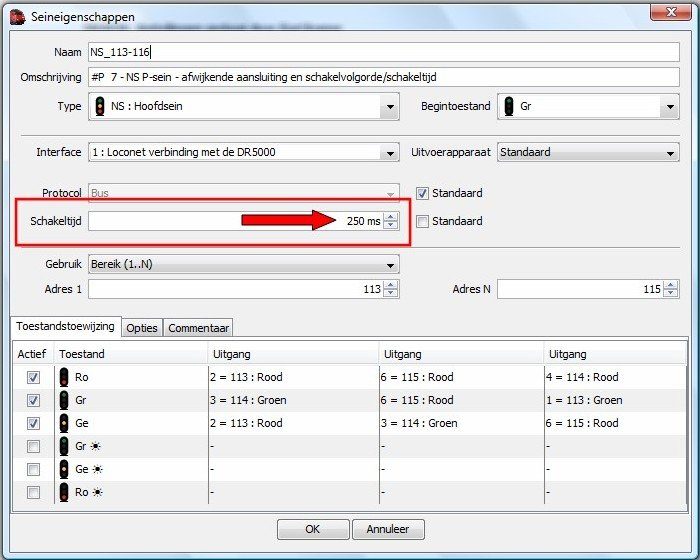Image resolution: width=700 pixels, height=560 pixels.
Task: Decrease Adres N with the down arrow
Action: tap(670, 293)
